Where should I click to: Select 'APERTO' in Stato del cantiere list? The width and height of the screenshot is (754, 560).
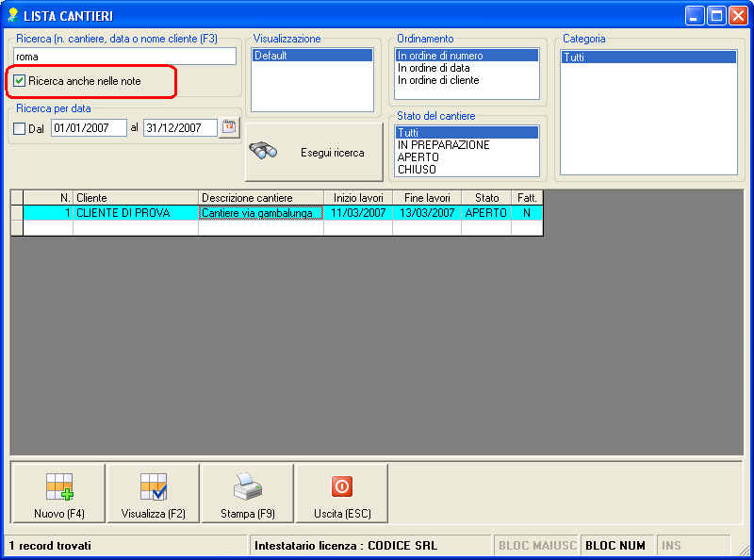point(467,157)
